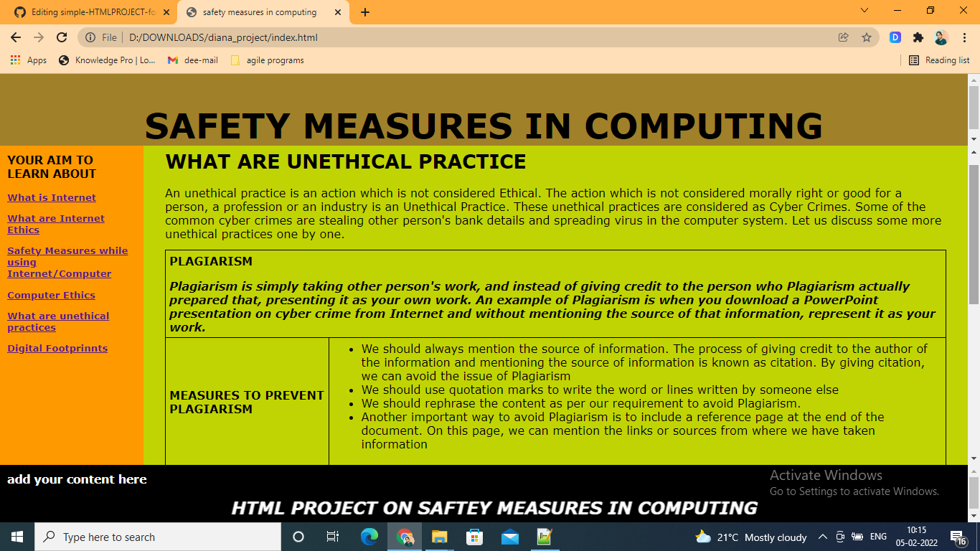Open the Extensions puzzle icon
Image resolution: width=980 pixels, height=551 pixels.
click(x=918, y=37)
